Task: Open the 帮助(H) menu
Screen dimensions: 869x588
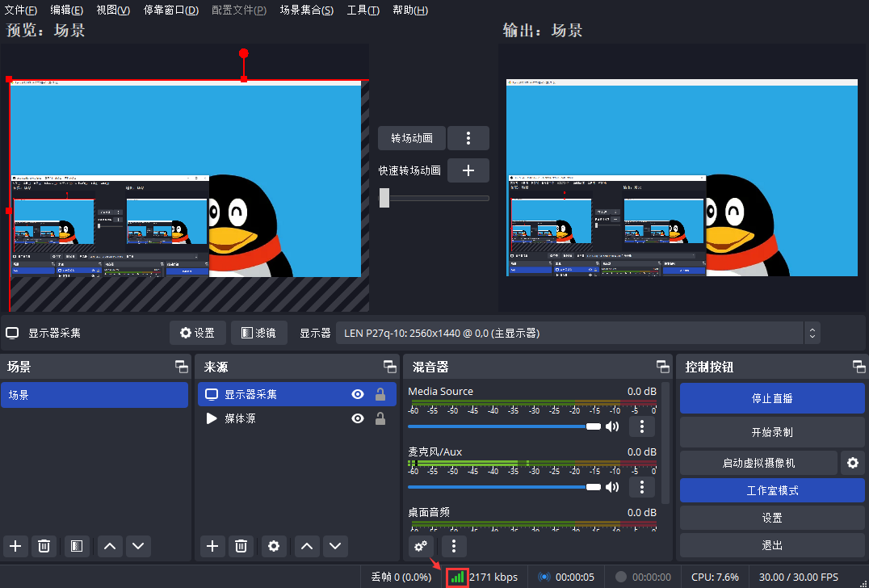Action: click(x=410, y=10)
